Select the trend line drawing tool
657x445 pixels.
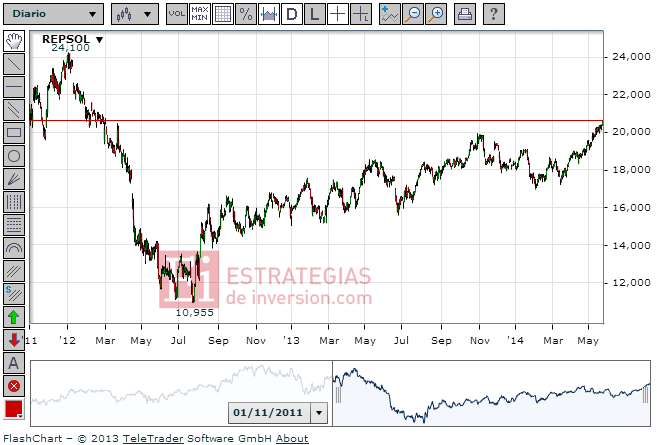click(x=14, y=64)
